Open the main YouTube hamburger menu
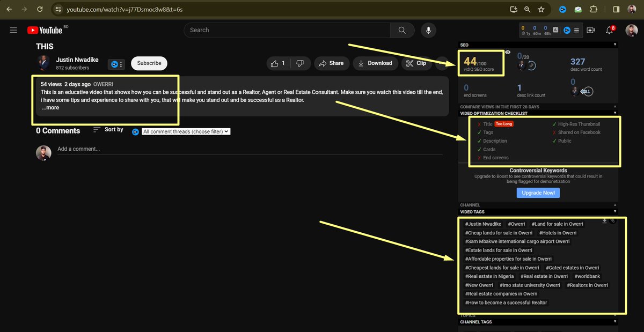The width and height of the screenshot is (644, 332). coord(13,30)
